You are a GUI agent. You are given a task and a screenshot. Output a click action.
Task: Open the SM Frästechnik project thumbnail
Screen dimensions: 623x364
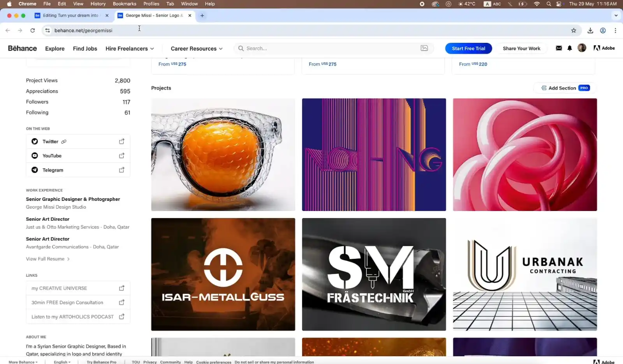click(x=374, y=274)
